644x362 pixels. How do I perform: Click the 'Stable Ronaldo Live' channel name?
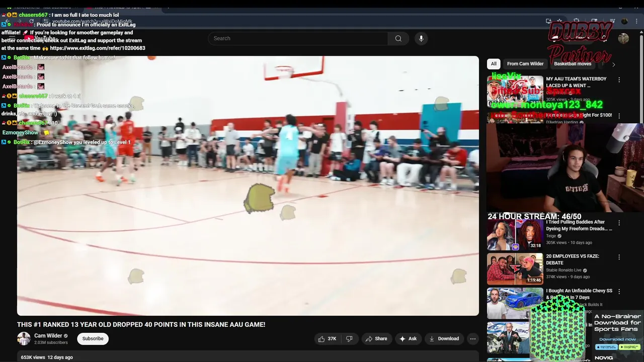[x=564, y=270]
